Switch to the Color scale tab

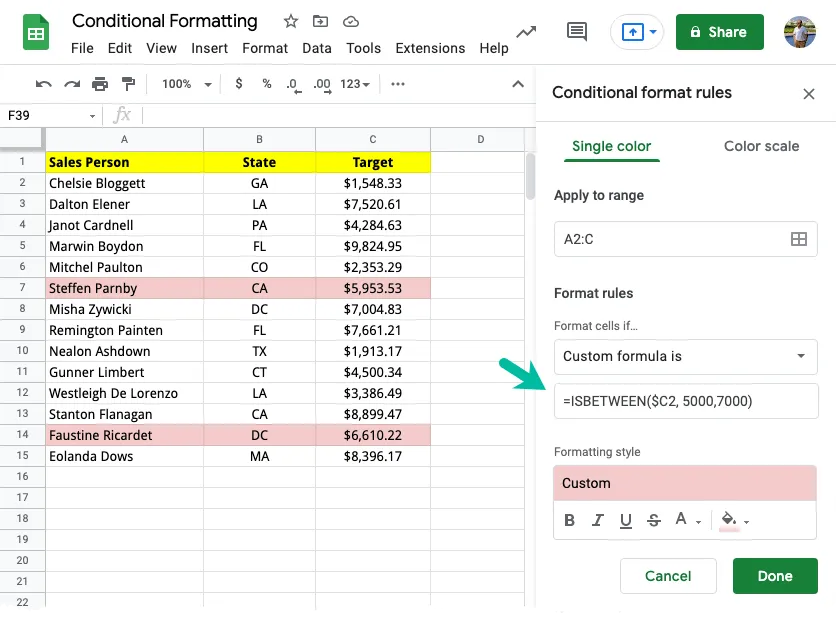761,146
